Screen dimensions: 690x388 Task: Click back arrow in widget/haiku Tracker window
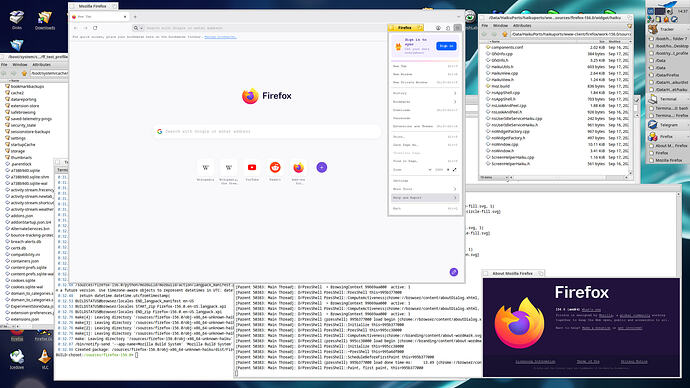(485, 34)
